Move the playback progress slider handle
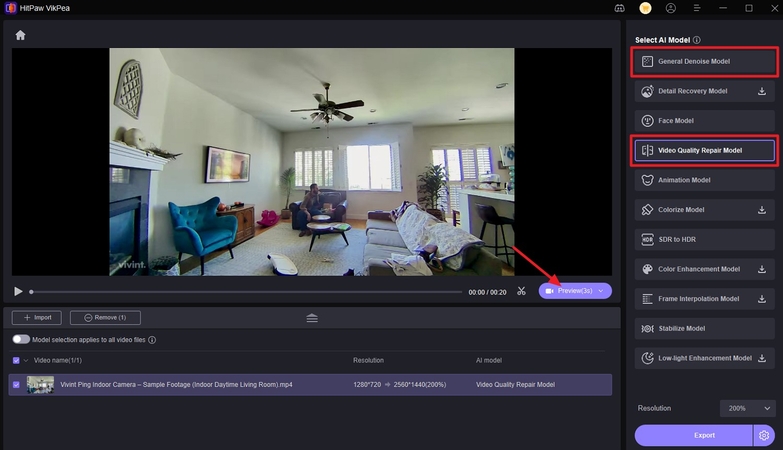783x450 pixels. 31,292
